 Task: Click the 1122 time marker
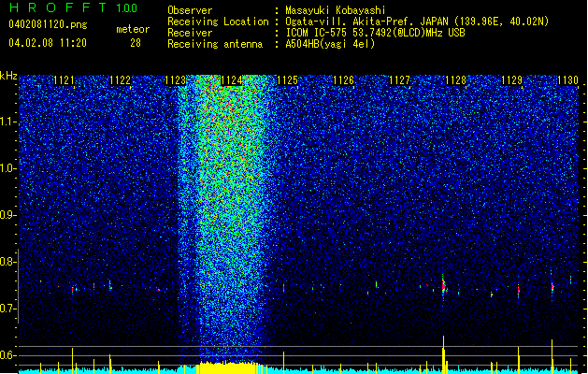pos(120,80)
